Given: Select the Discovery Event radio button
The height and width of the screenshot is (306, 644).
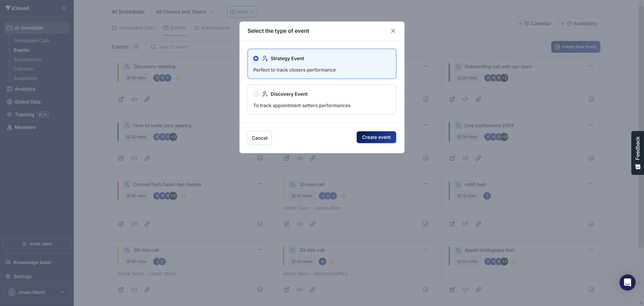Looking at the screenshot, I should pos(256,94).
